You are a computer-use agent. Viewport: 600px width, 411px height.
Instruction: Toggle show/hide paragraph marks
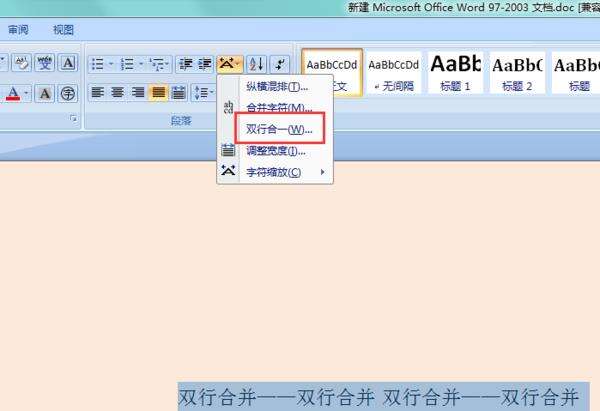280,64
